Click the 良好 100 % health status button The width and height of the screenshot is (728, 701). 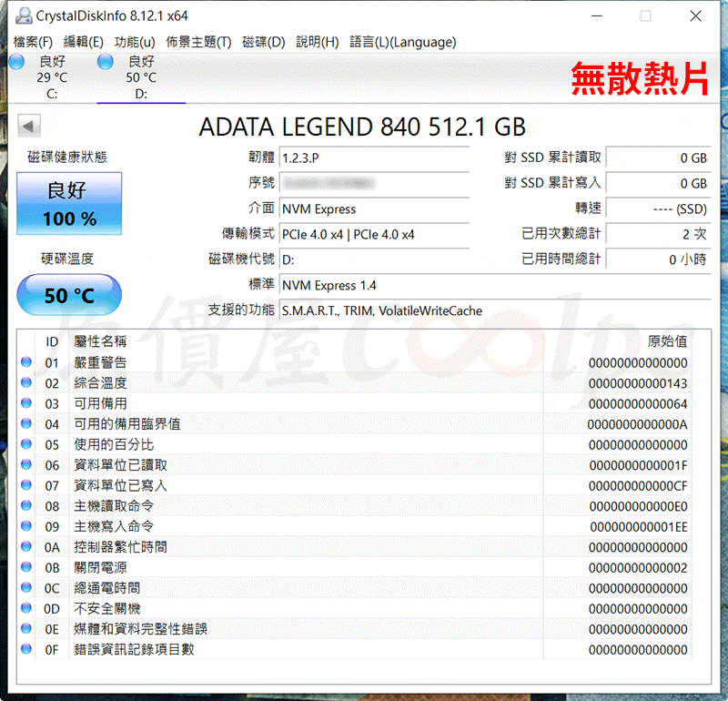(69, 203)
